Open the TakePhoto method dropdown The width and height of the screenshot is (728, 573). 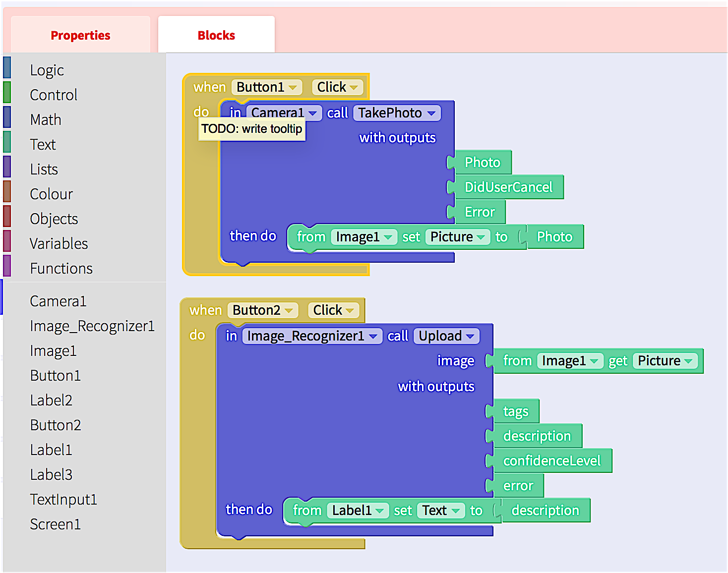tap(397, 113)
